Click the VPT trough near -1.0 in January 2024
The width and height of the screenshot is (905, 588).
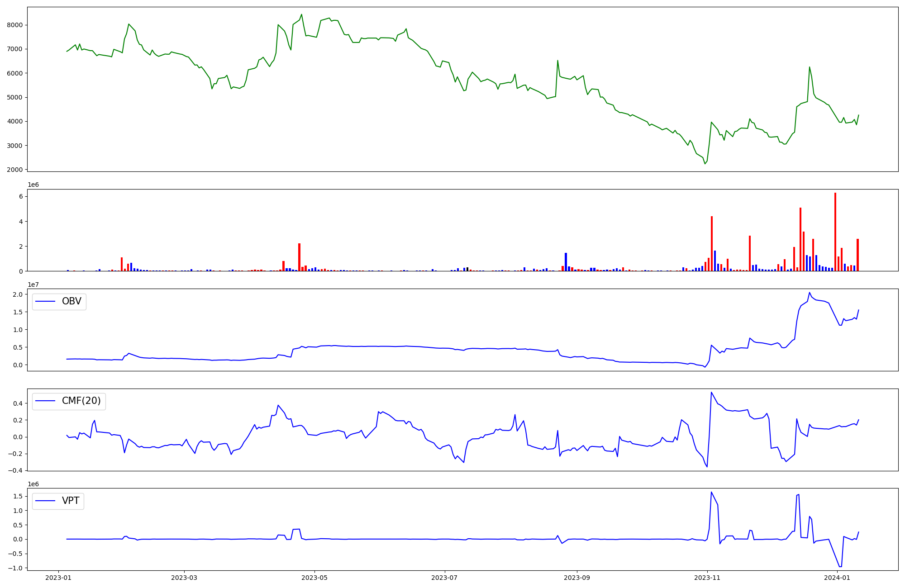[840, 566]
